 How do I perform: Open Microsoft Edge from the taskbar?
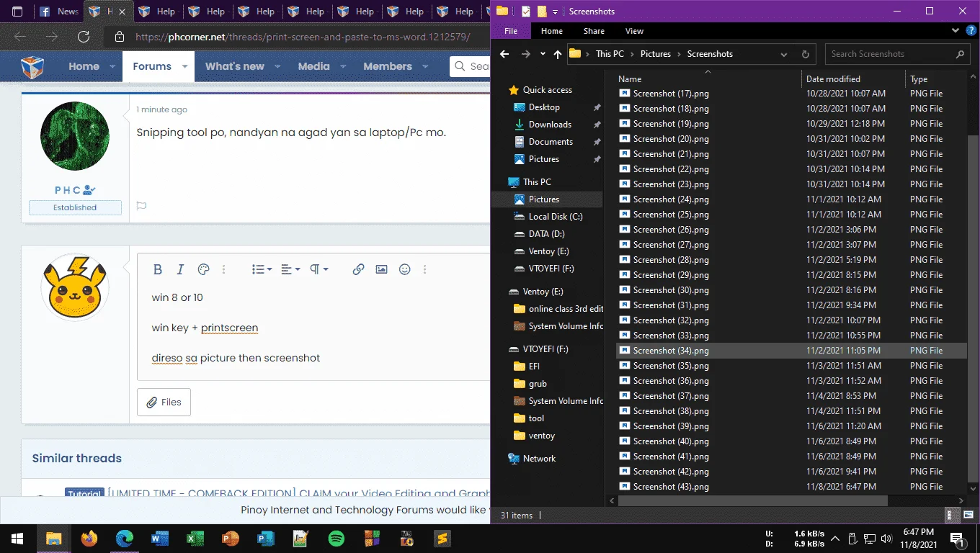tap(125, 539)
